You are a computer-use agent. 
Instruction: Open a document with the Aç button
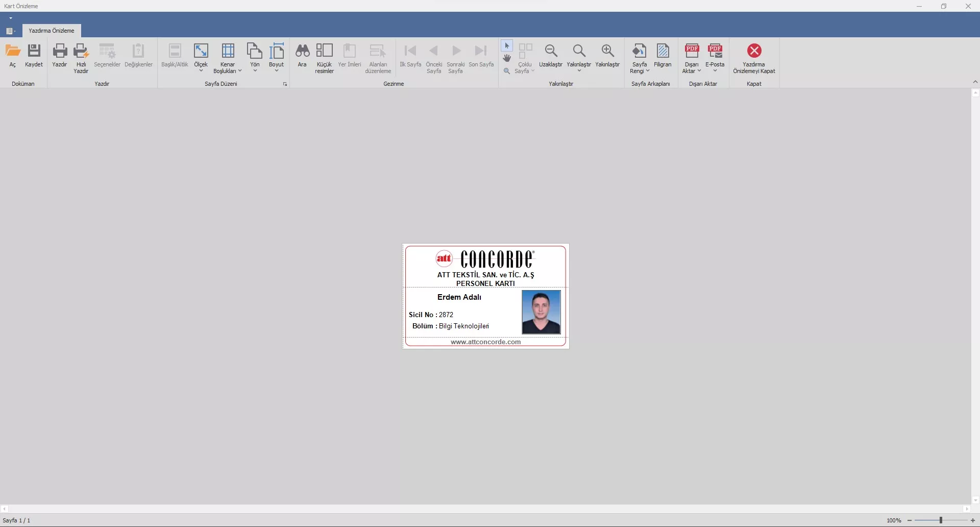[x=13, y=56]
